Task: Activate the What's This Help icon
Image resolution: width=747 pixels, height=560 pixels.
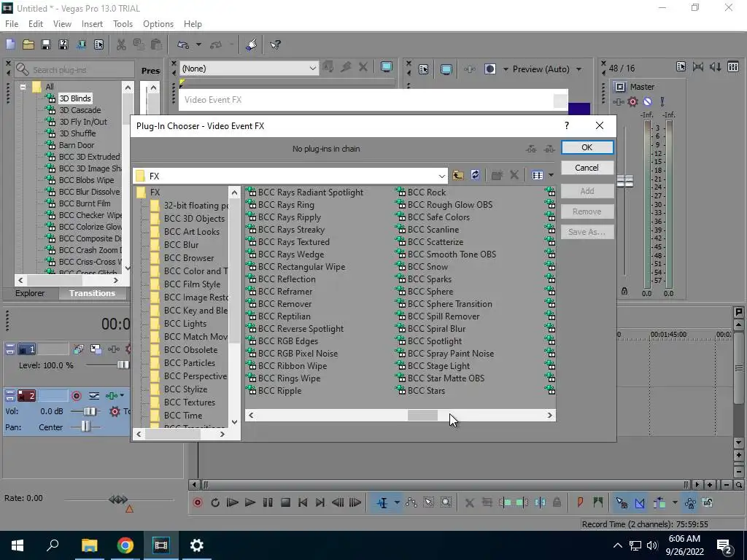Action: (x=275, y=44)
